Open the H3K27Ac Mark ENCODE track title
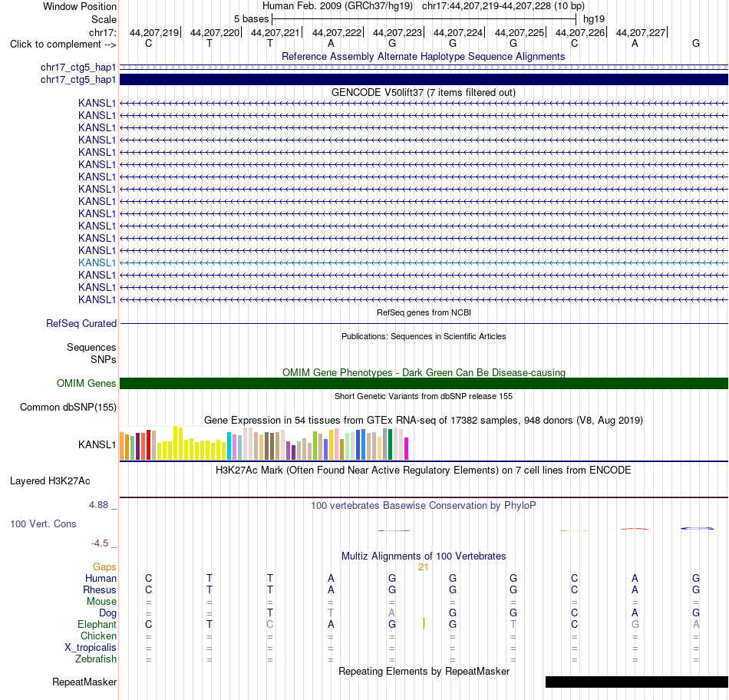 pos(423,471)
